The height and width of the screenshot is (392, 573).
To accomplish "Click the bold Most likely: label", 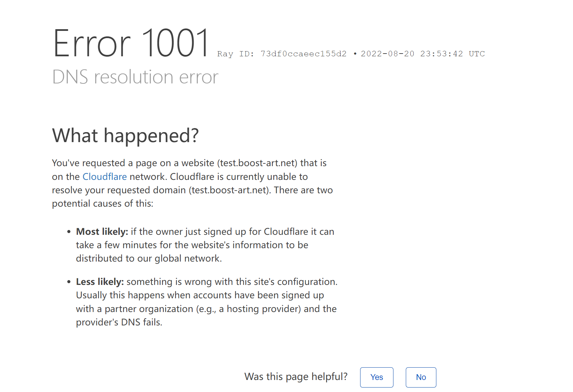I will coord(102,232).
